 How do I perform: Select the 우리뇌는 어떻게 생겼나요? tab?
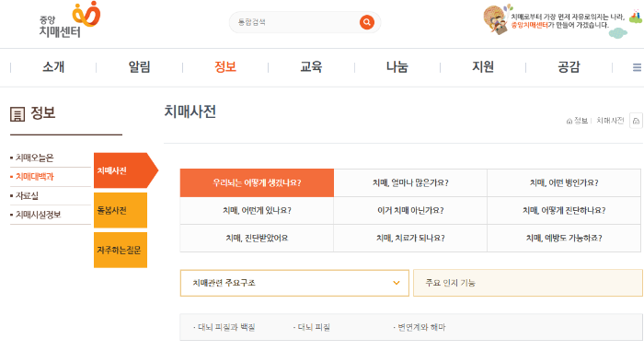click(257, 182)
